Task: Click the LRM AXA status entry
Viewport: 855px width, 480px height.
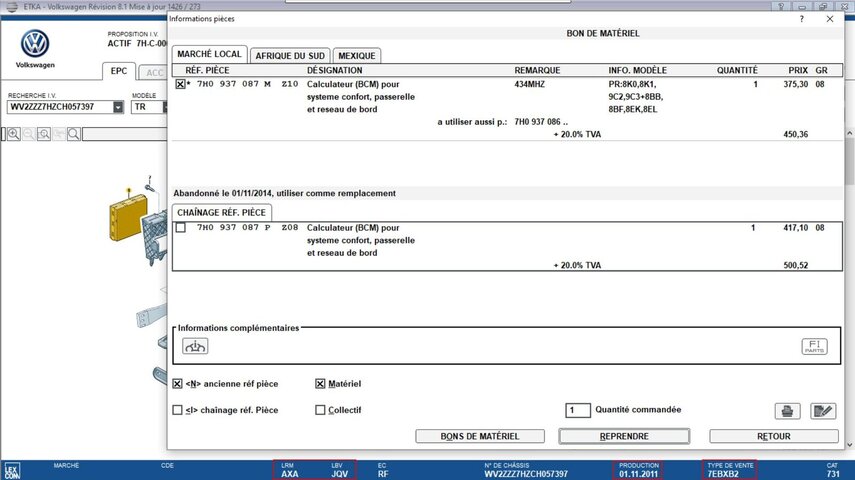Action: pos(289,470)
